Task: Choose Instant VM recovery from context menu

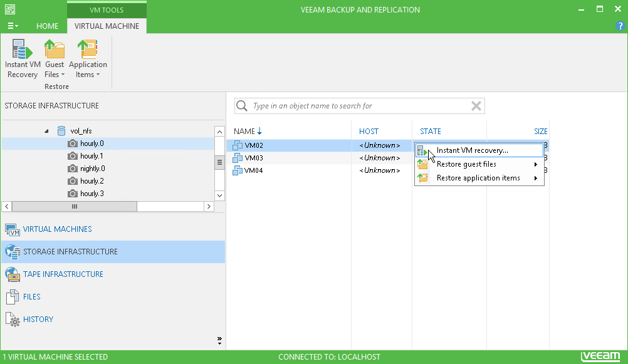Action: coord(479,150)
